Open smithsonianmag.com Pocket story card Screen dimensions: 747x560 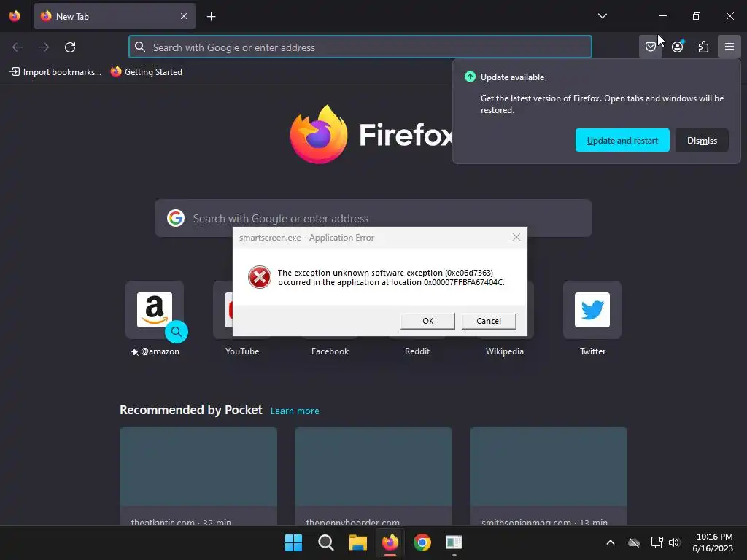549,476
